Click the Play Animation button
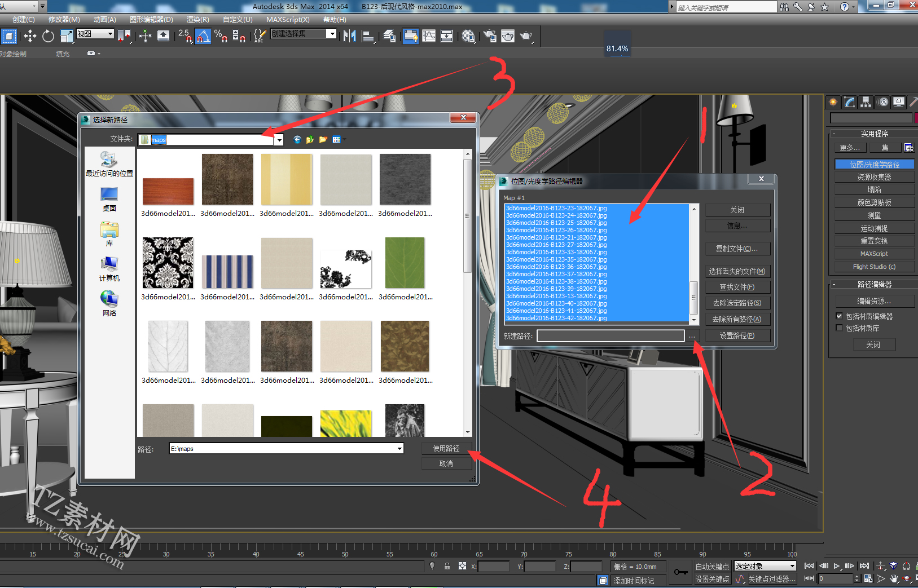Screen dimensions: 918x588 837,566
